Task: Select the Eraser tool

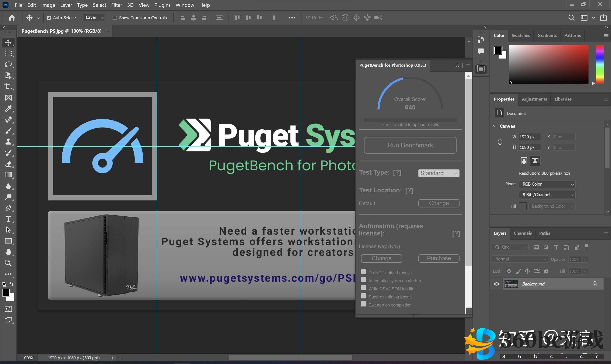Action: [8, 164]
